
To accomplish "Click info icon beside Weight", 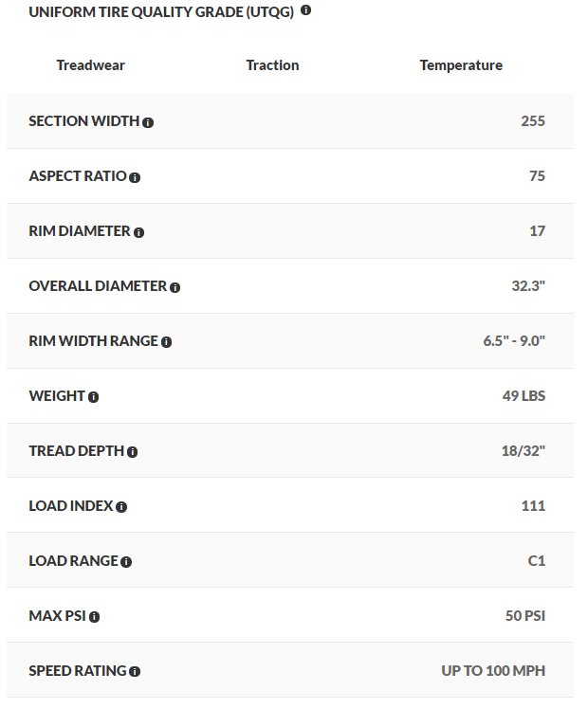I will tap(93, 397).
